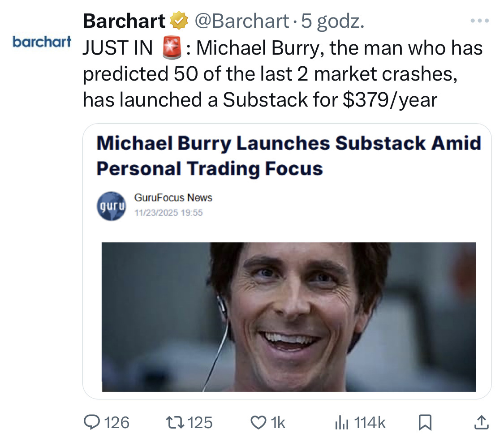
Task: Click the @Barchart handle
Action: pyautogui.click(x=241, y=21)
